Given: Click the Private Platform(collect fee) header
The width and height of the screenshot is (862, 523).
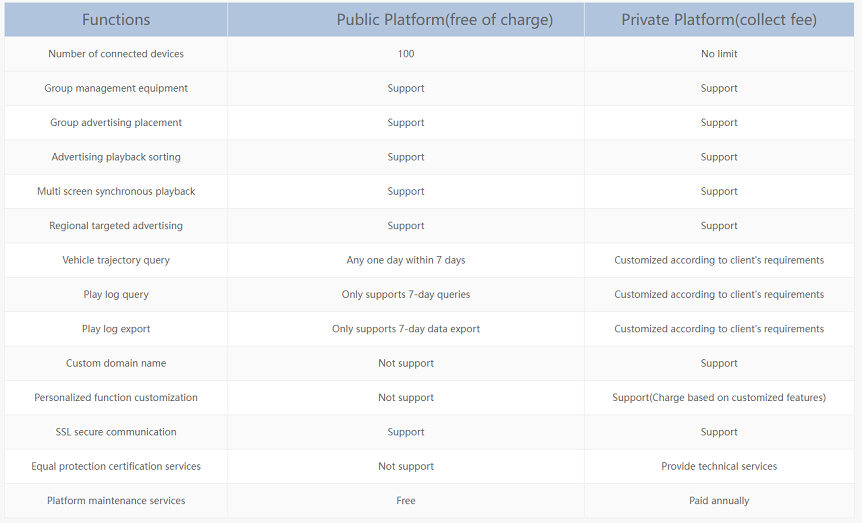Looking at the screenshot, I should (719, 20).
